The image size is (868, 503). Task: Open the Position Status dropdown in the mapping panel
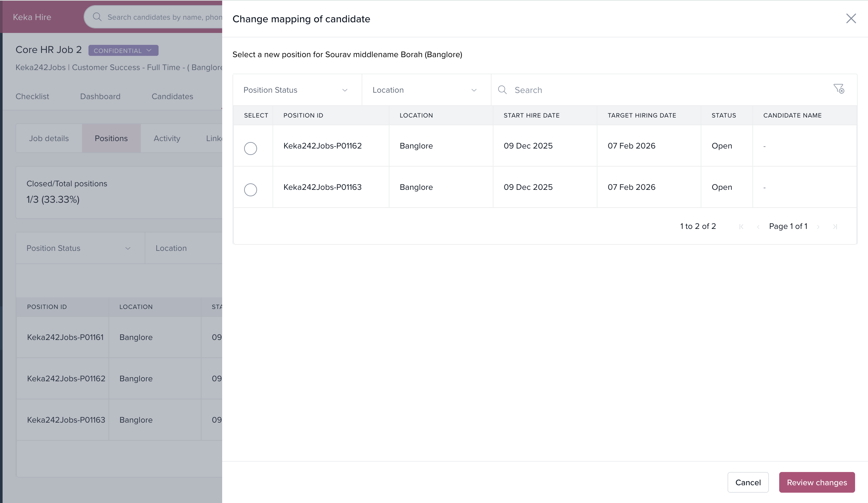tap(296, 90)
